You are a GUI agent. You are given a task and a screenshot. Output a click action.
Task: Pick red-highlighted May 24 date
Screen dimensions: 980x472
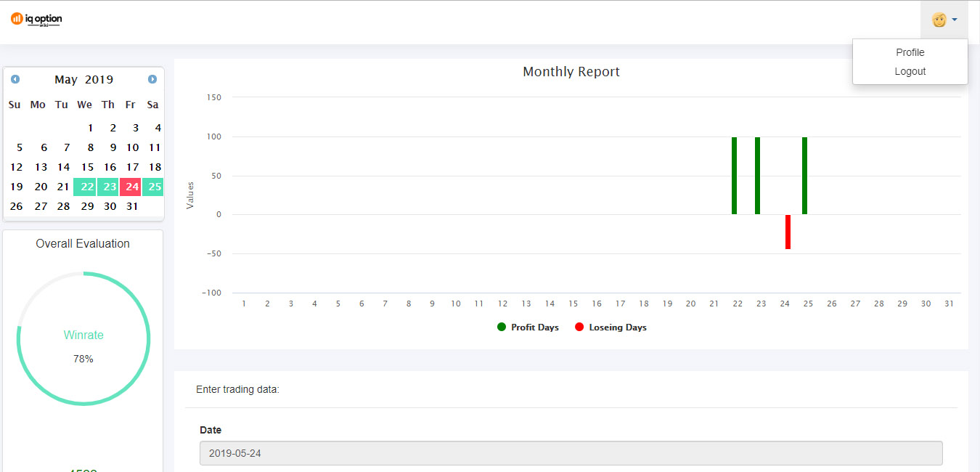(x=131, y=187)
